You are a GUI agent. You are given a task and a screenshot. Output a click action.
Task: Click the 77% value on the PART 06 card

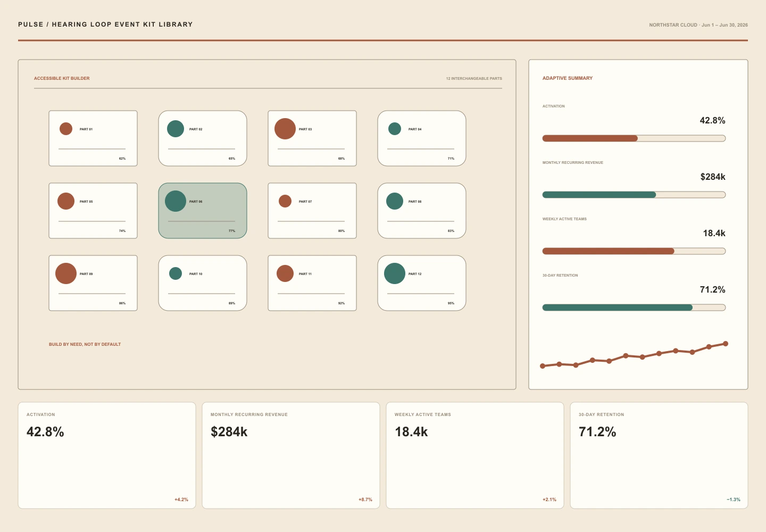click(232, 231)
